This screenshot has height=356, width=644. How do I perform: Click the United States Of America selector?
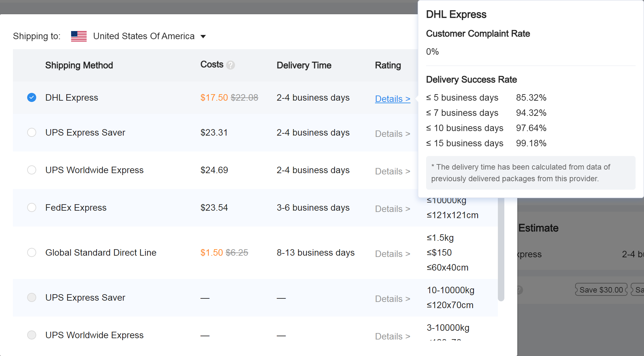(144, 36)
